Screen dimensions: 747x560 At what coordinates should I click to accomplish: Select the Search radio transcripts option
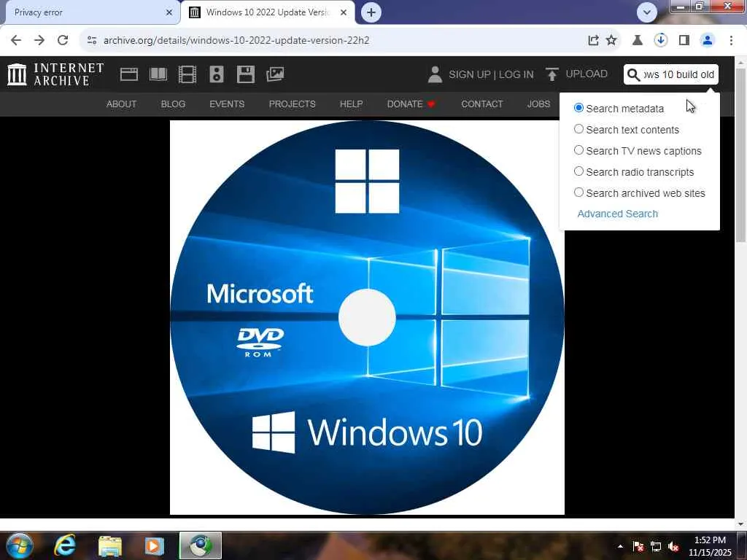point(578,171)
